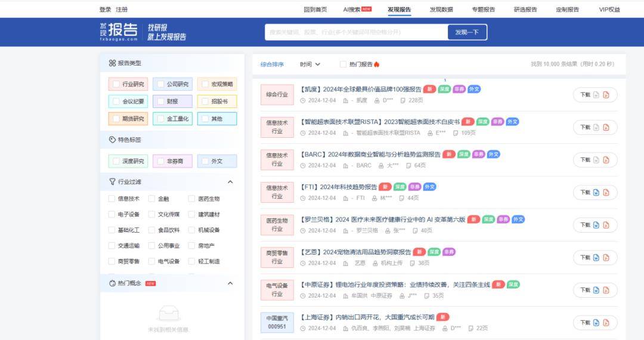Image resolution: width=644 pixels, height=340 pixels.
Task: Tick the 金融 industry filter checkbox
Action: coord(151,199)
